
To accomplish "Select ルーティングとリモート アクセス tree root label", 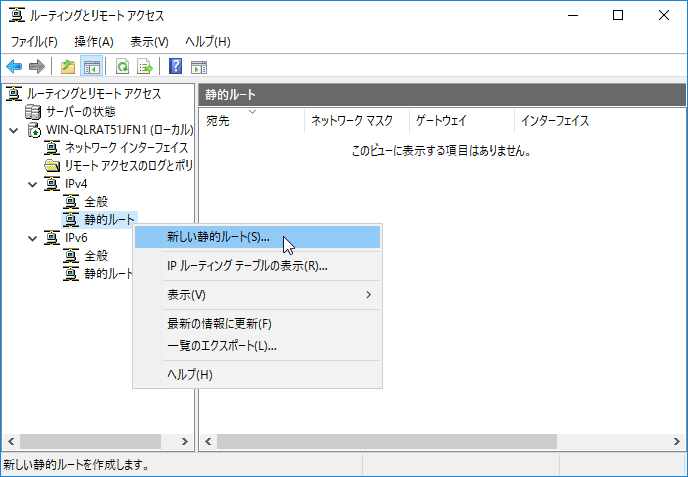I will 94,93.
